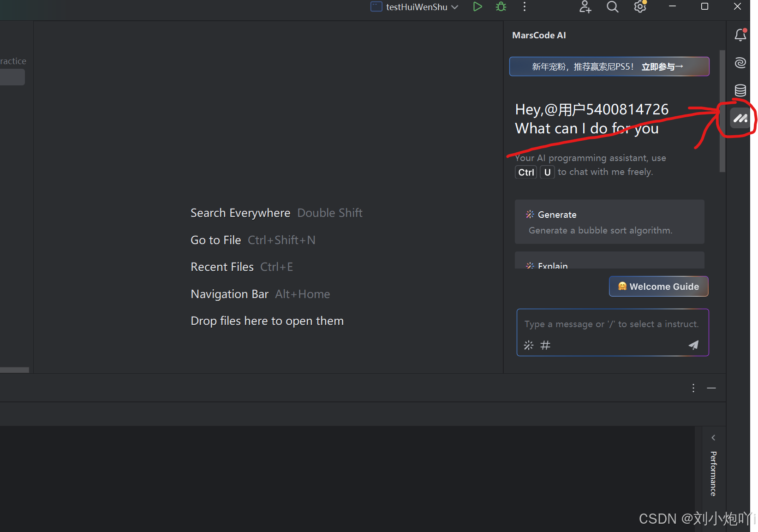
Task: Open the Database tool window
Action: pos(740,90)
